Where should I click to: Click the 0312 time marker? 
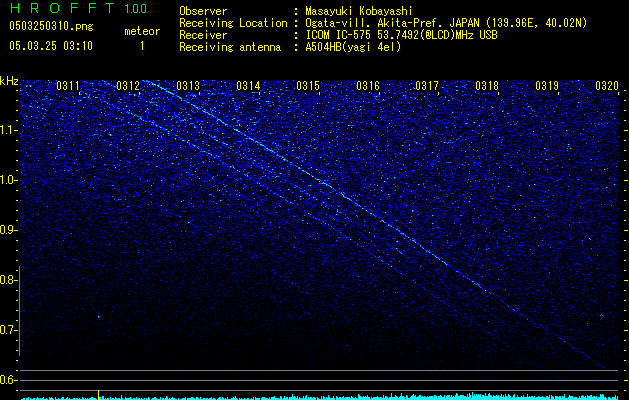tap(128, 86)
